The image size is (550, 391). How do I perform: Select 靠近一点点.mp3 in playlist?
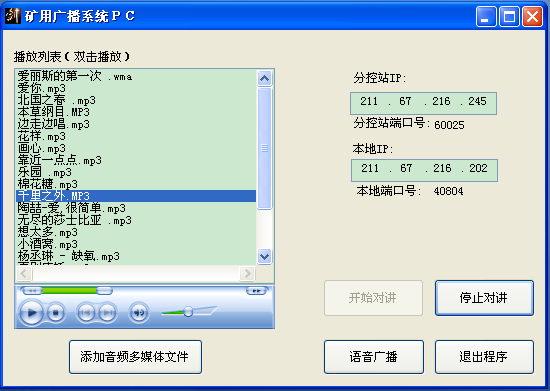[x=136, y=160]
